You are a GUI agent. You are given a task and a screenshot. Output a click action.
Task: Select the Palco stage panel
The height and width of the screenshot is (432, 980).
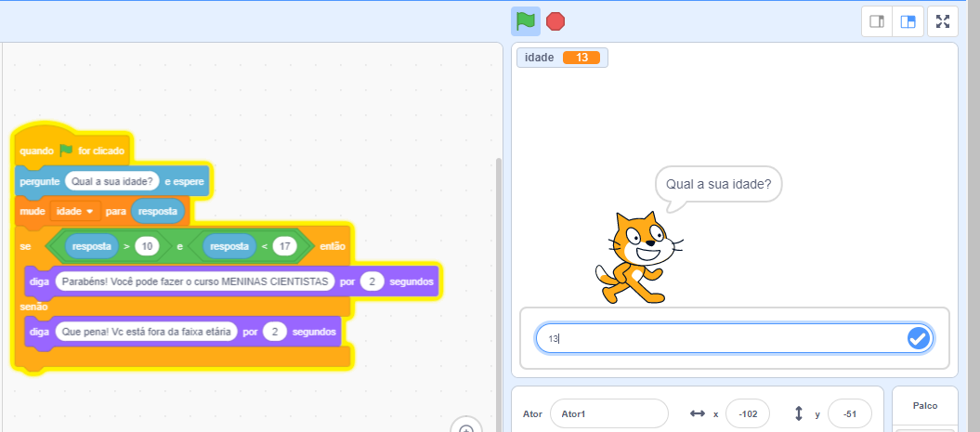(x=924, y=406)
